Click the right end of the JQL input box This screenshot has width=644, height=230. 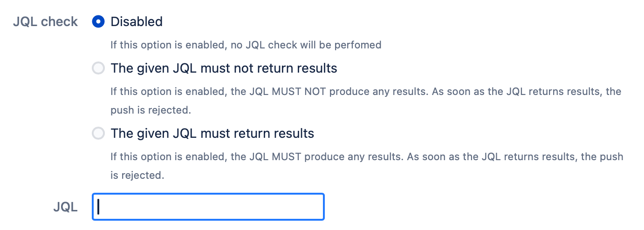point(317,207)
